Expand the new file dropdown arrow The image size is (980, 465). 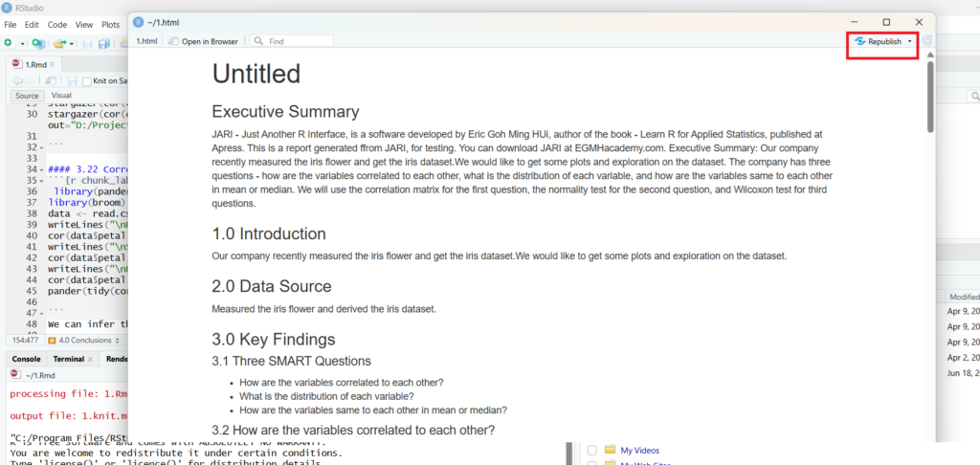(21, 43)
